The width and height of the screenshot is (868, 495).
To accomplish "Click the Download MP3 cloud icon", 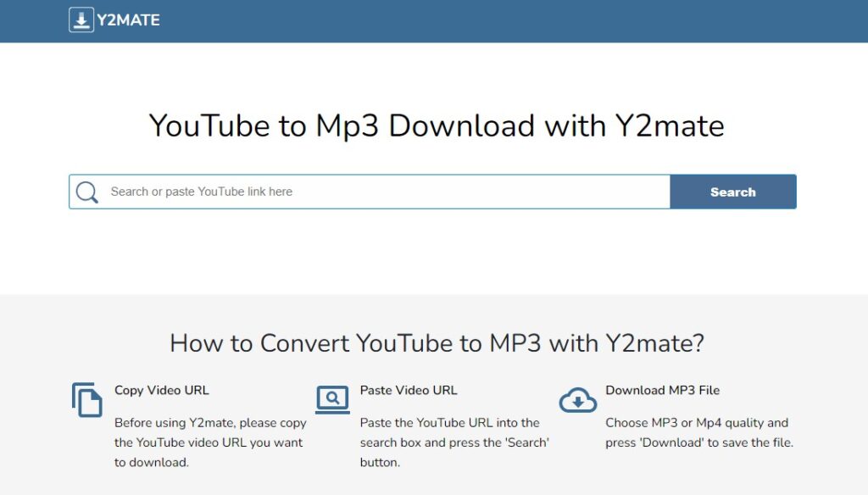I will click(578, 400).
